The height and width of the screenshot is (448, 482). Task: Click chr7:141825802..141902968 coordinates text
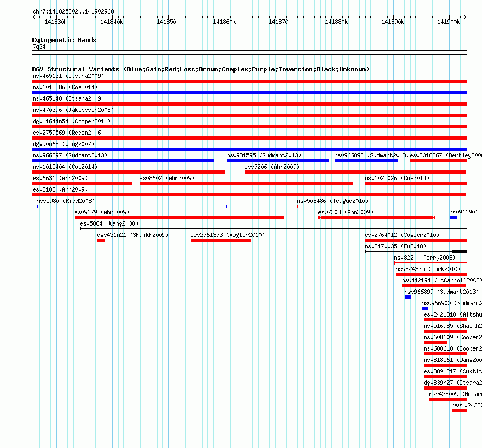click(x=73, y=11)
